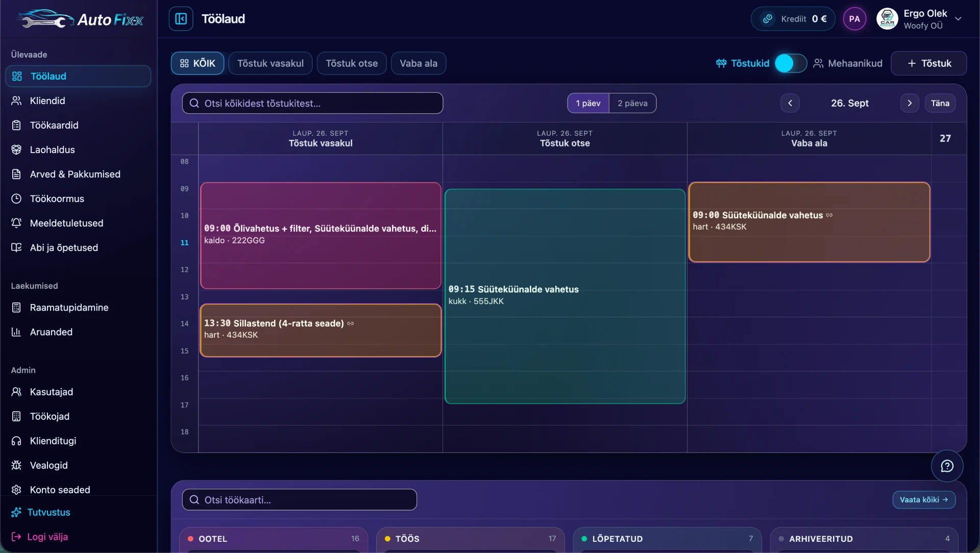Switch to the Tõstuk otse tab
Viewport: 980px width, 553px height.
coord(352,63)
